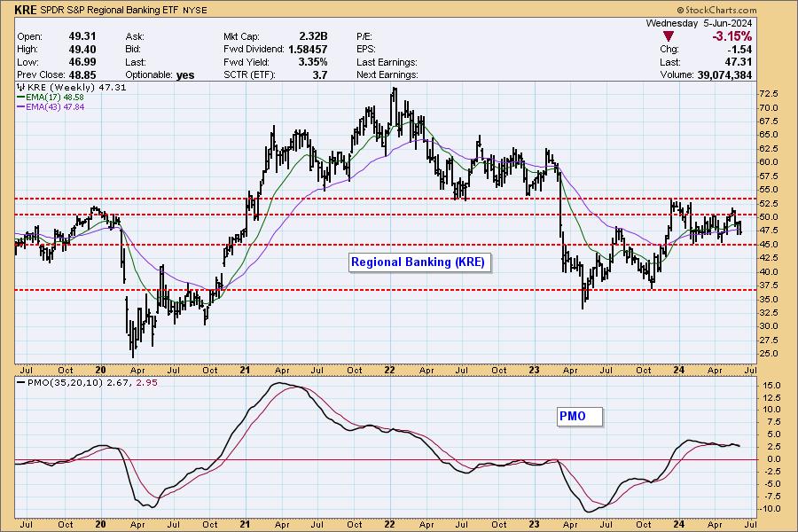798x532 pixels.
Task: Click the 15.0 PMO axis label
Action: 772,386
